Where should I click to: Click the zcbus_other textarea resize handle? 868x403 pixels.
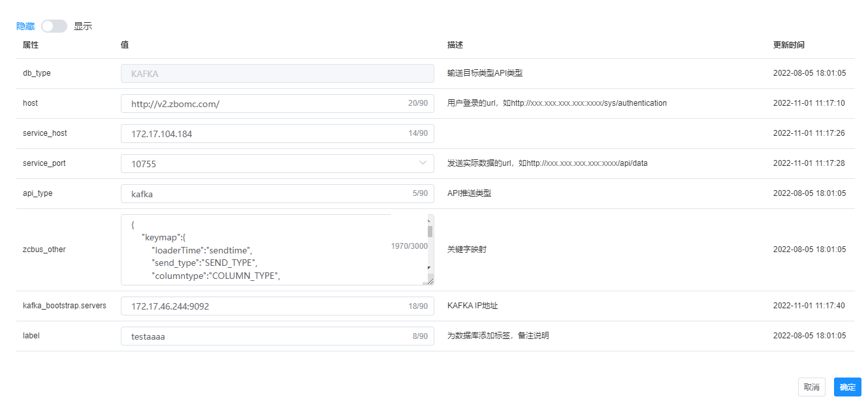(x=430, y=280)
